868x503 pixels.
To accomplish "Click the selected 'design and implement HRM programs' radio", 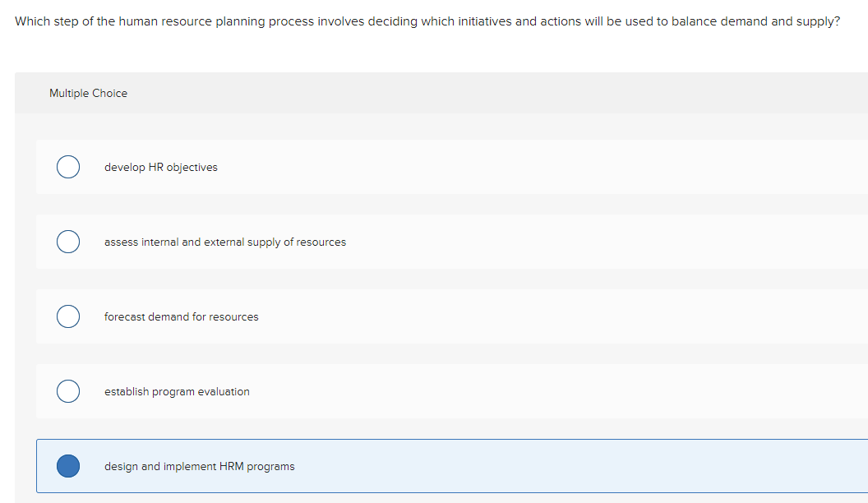I will click(x=67, y=466).
